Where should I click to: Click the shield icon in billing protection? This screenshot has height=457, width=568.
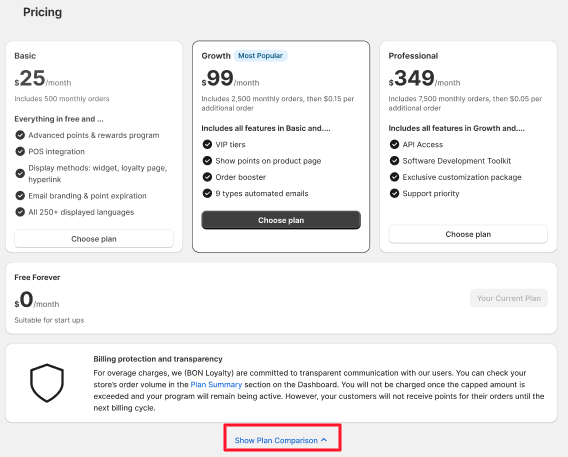47,383
